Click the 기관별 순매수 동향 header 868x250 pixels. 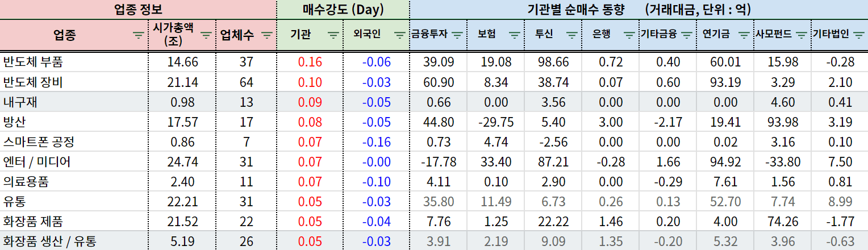coord(639,9)
